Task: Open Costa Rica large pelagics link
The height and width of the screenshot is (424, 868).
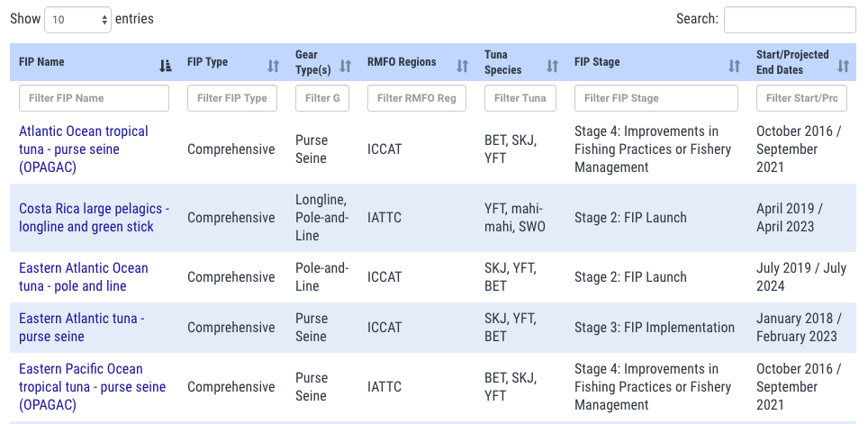Action: 95,218
